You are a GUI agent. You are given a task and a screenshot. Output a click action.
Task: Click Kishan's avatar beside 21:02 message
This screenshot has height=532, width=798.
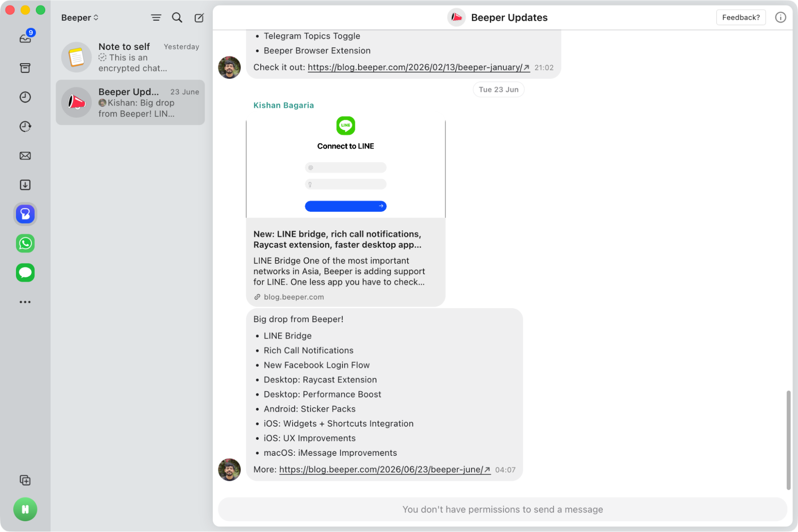coord(230,67)
